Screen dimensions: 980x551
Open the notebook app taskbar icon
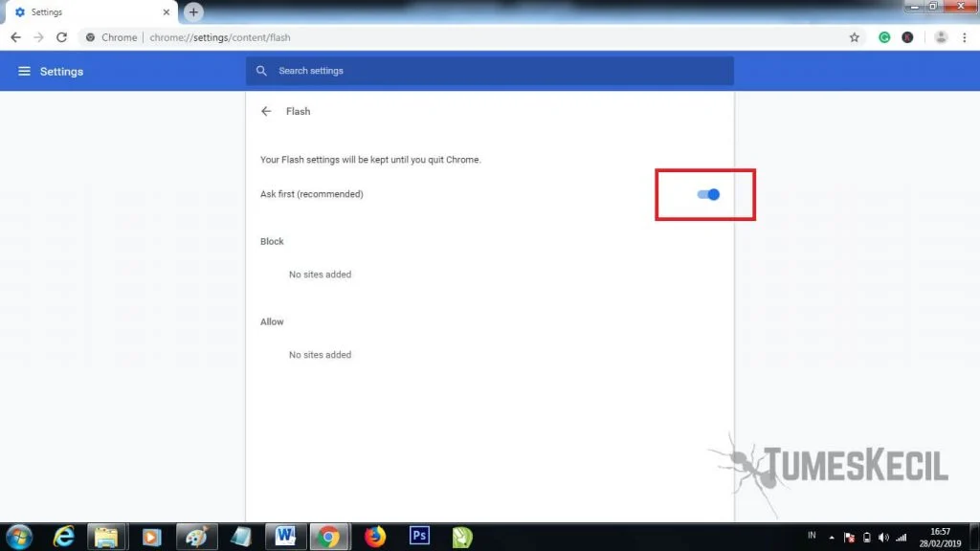click(240, 538)
